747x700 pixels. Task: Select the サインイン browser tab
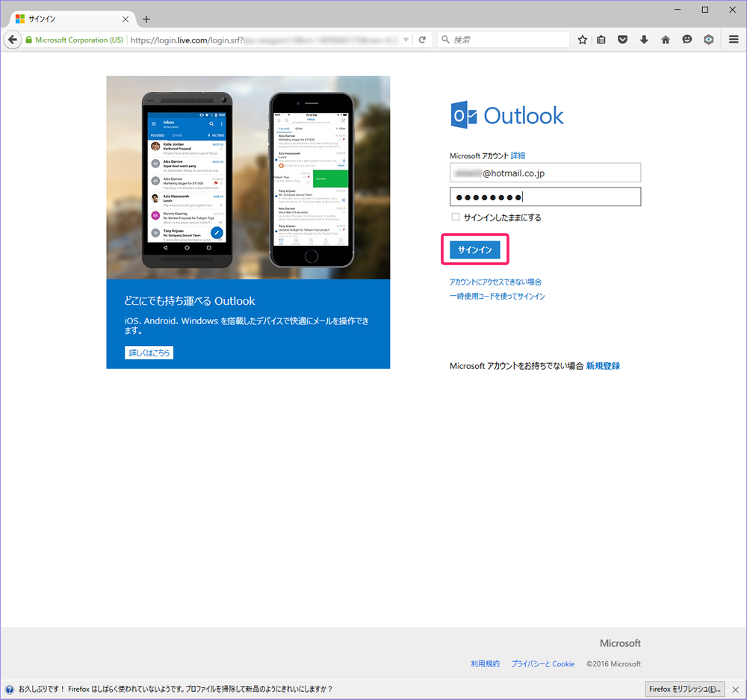click(72, 19)
